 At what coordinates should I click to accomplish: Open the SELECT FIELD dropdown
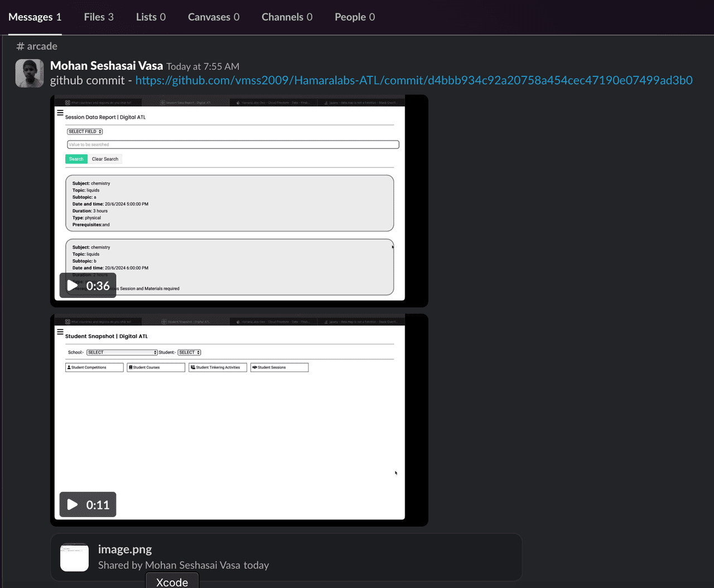(x=85, y=132)
